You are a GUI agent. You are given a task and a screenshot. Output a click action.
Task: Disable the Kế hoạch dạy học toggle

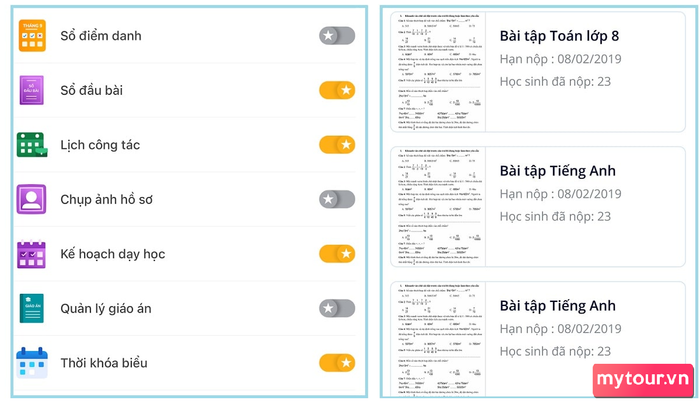pyautogui.click(x=337, y=254)
